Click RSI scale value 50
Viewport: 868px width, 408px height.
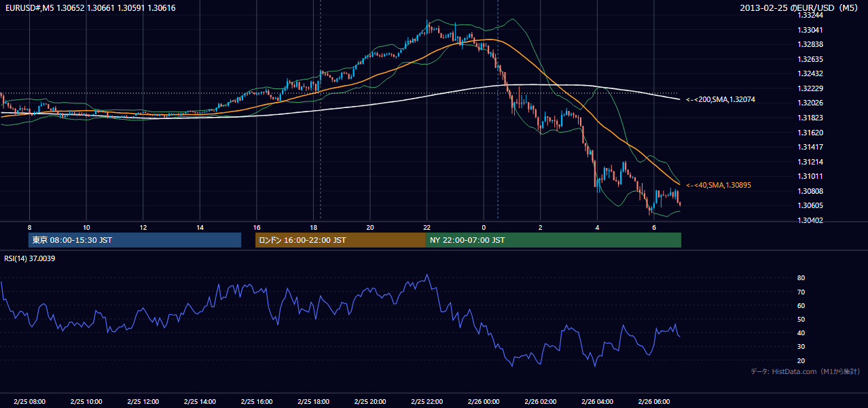click(801, 319)
